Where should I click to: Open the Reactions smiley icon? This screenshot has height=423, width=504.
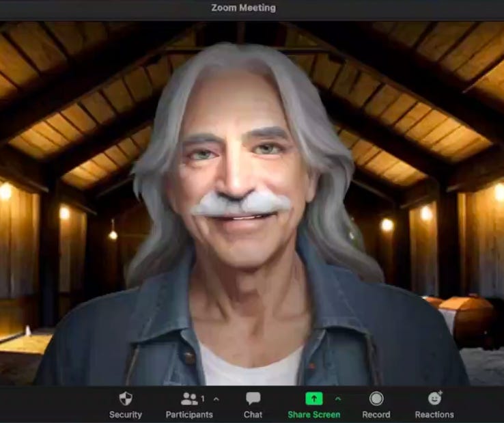435,398
